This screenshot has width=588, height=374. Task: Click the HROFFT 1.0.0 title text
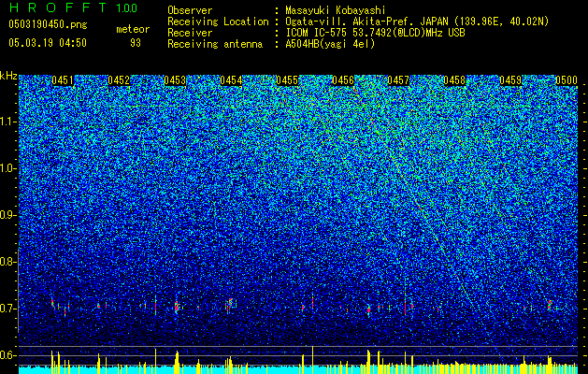[73, 7]
